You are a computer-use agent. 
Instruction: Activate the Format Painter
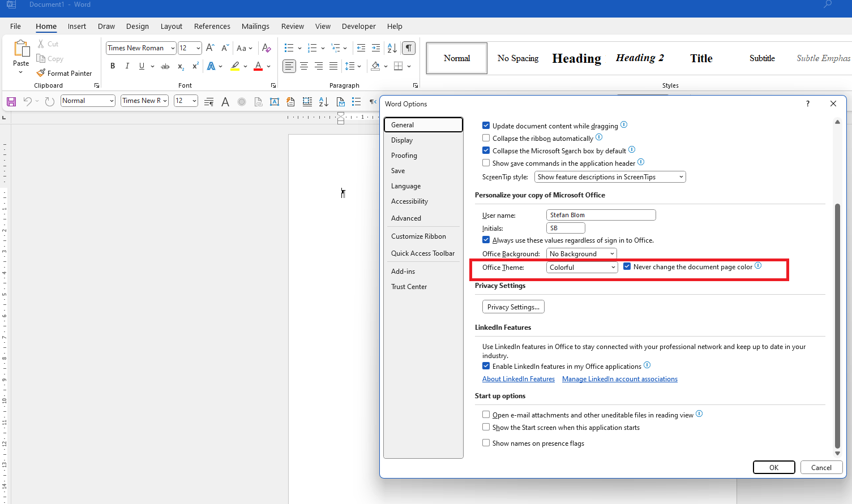(x=65, y=73)
